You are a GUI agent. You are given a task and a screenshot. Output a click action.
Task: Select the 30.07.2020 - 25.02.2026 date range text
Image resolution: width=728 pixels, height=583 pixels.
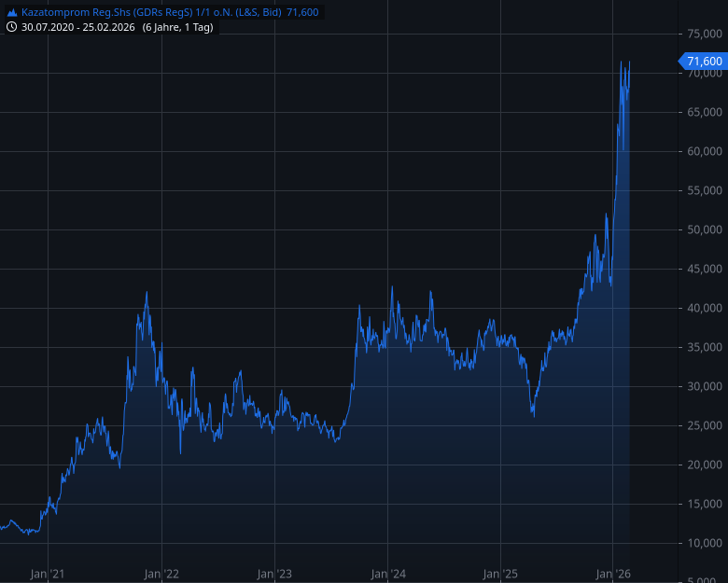[79, 27]
